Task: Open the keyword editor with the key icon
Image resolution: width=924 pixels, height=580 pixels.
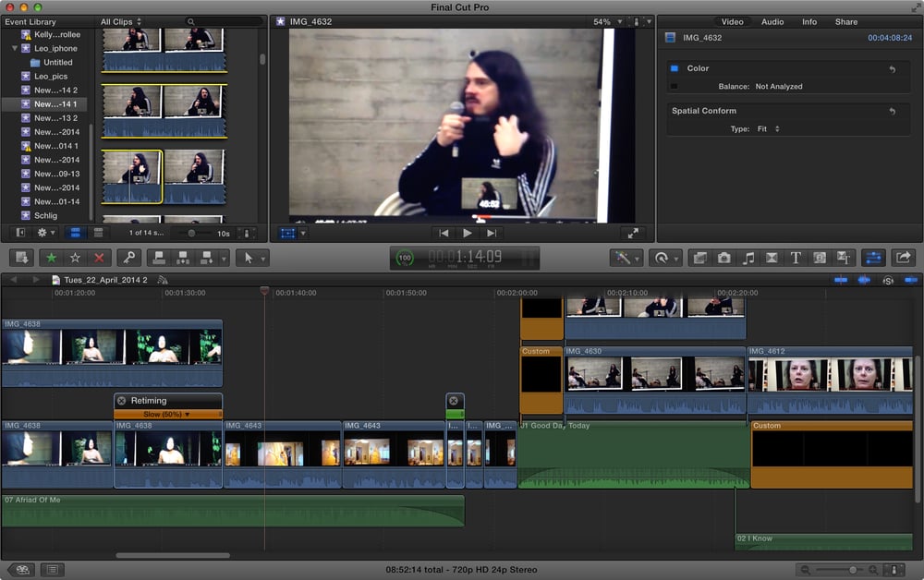Action: coord(130,258)
